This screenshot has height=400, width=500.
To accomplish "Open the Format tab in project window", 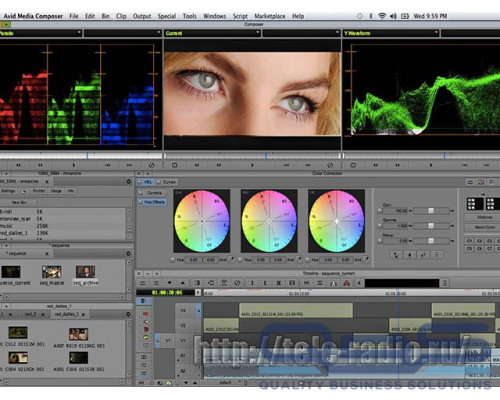I will point(39,191).
